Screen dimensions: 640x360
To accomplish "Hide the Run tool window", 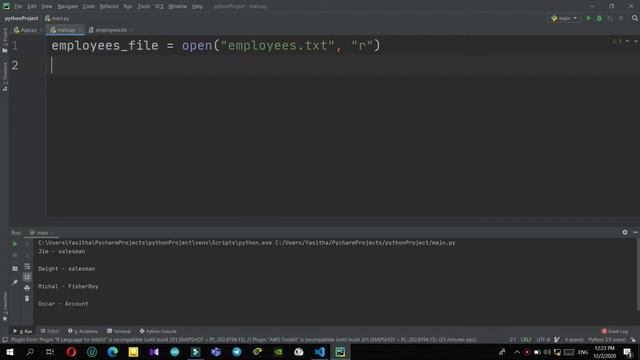I will pos(636,232).
